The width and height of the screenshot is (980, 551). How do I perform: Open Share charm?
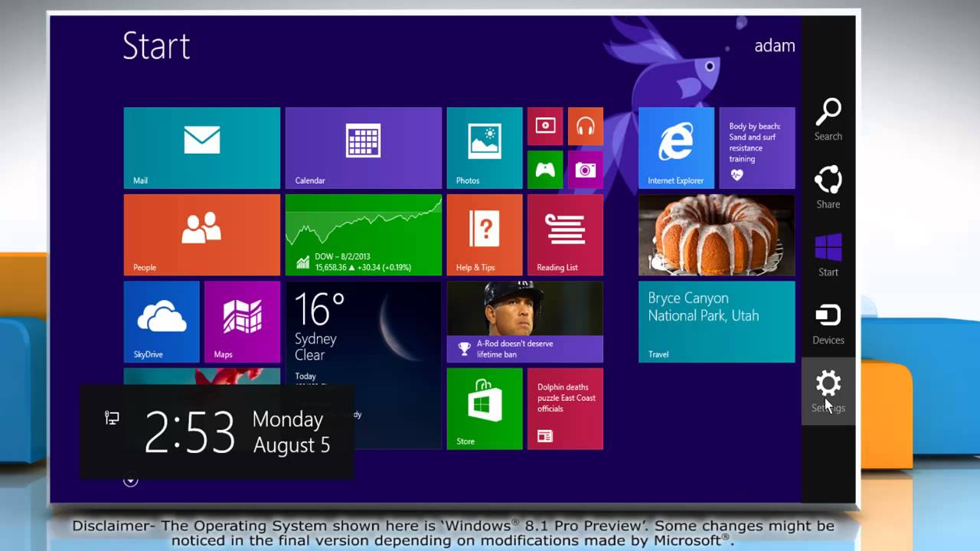pos(828,187)
